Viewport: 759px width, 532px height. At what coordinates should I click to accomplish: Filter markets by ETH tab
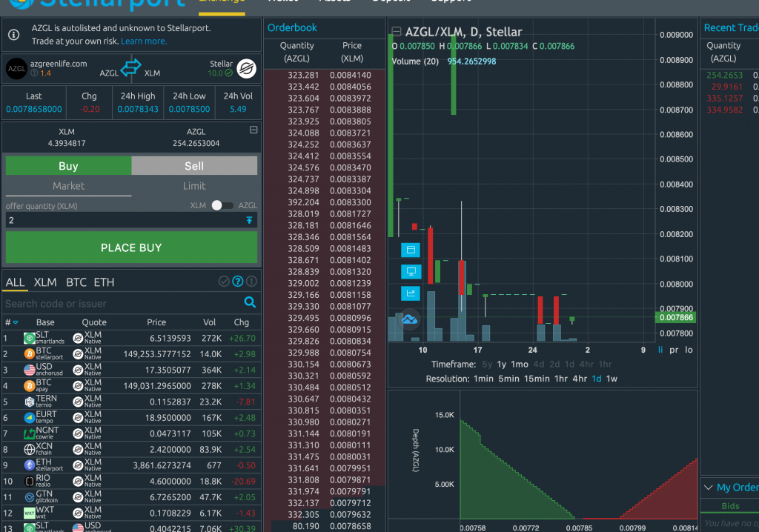pyautogui.click(x=104, y=282)
